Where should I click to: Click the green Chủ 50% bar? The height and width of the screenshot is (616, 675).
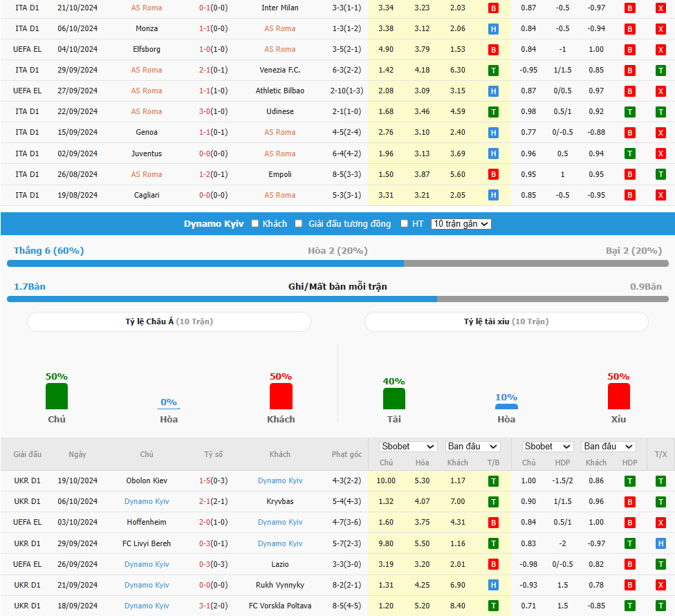pos(57,396)
